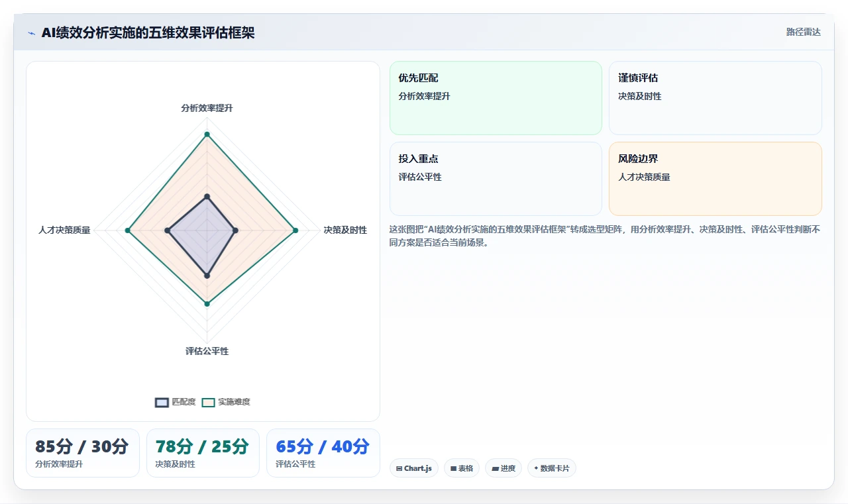Open the 谨慎评估 card
Image resolution: width=848 pixels, height=504 pixels.
tap(715, 98)
